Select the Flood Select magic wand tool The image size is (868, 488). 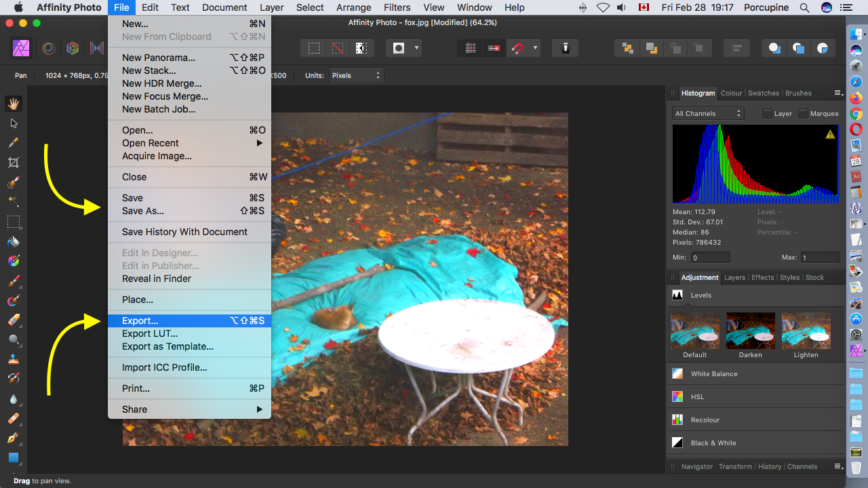pos(13,202)
